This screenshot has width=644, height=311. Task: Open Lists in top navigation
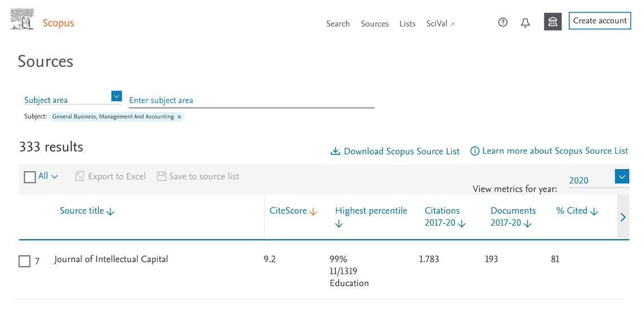pos(407,24)
